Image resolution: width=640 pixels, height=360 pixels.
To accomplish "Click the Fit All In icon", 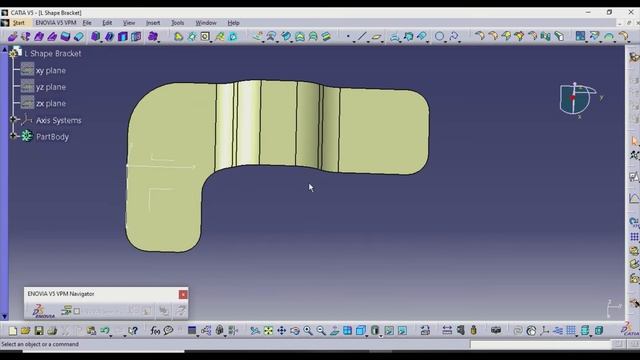I will 268,331.
